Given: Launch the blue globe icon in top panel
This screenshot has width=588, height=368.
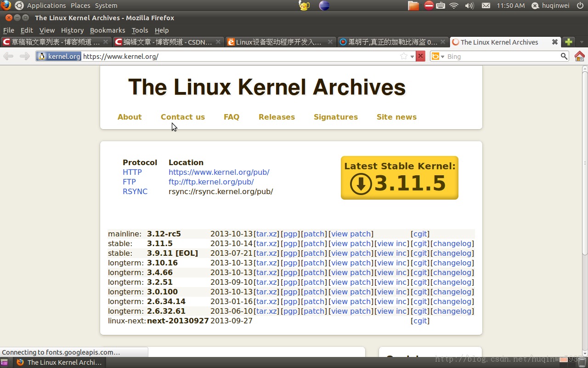Looking at the screenshot, I should point(324,6).
